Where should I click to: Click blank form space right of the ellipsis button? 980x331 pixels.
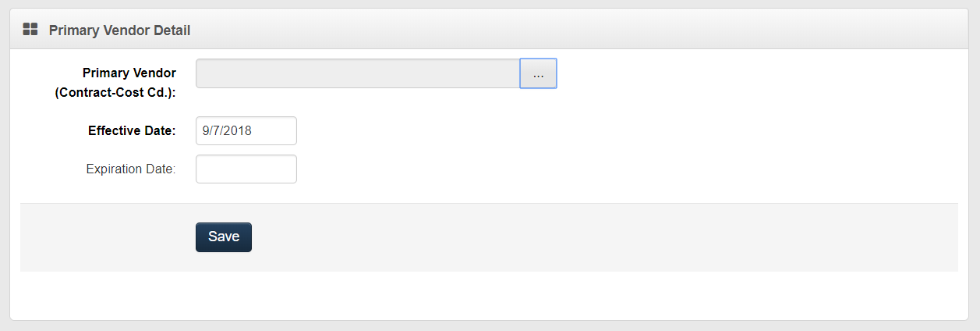point(741,73)
